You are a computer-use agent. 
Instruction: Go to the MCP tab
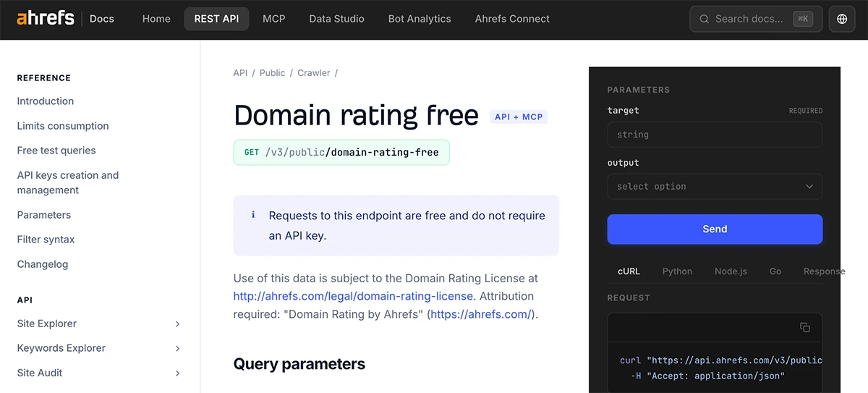pos(274,19)
